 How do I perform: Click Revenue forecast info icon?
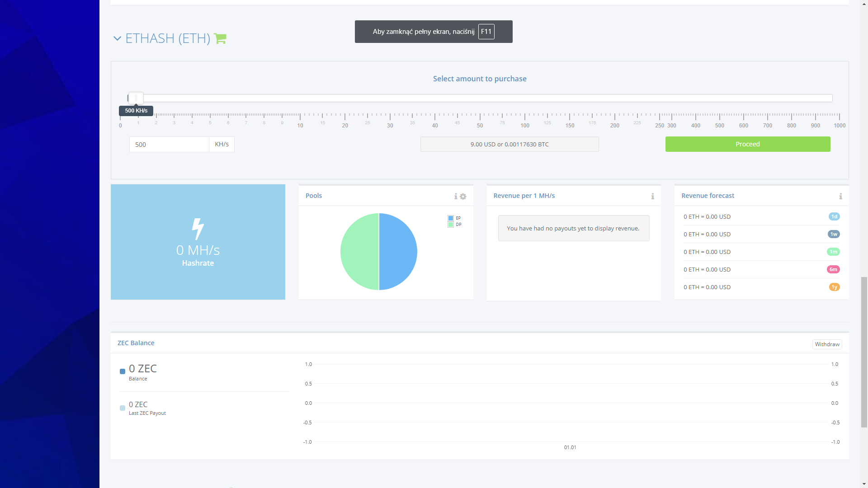(840, 196)
